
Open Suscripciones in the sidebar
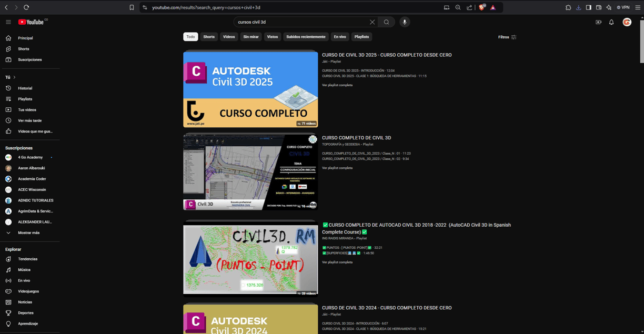click(x=30, y=59)
